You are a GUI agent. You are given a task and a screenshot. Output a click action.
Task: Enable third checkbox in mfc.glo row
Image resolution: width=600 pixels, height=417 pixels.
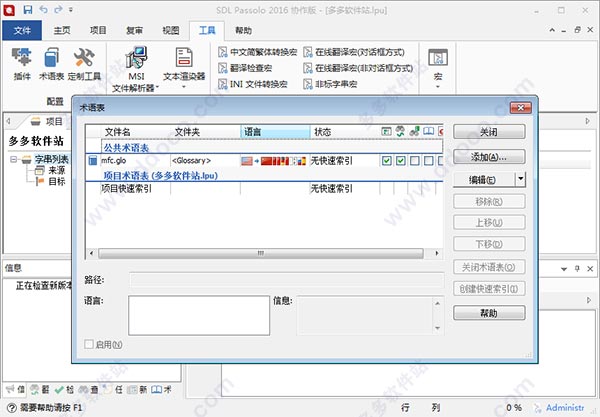coord(414,161)
